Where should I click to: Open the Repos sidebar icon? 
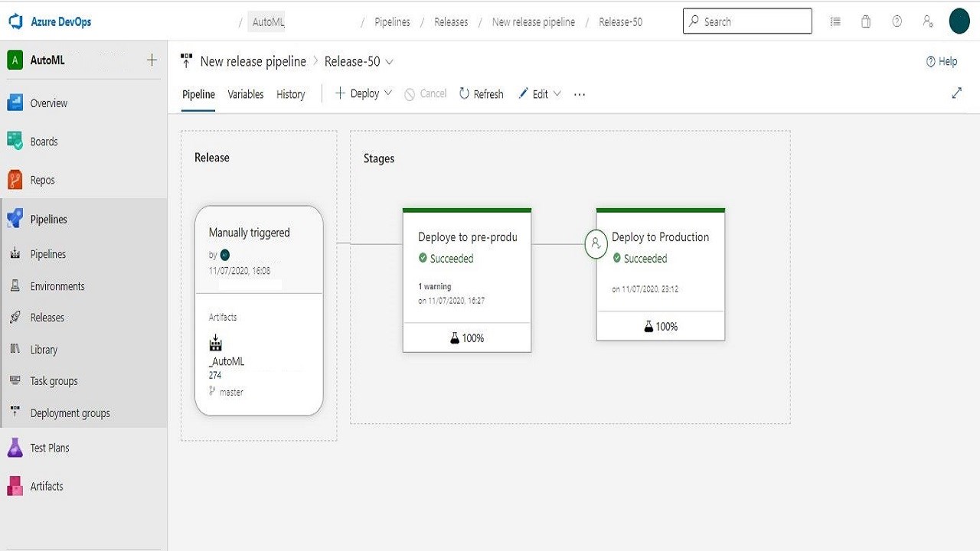(15, 180)
